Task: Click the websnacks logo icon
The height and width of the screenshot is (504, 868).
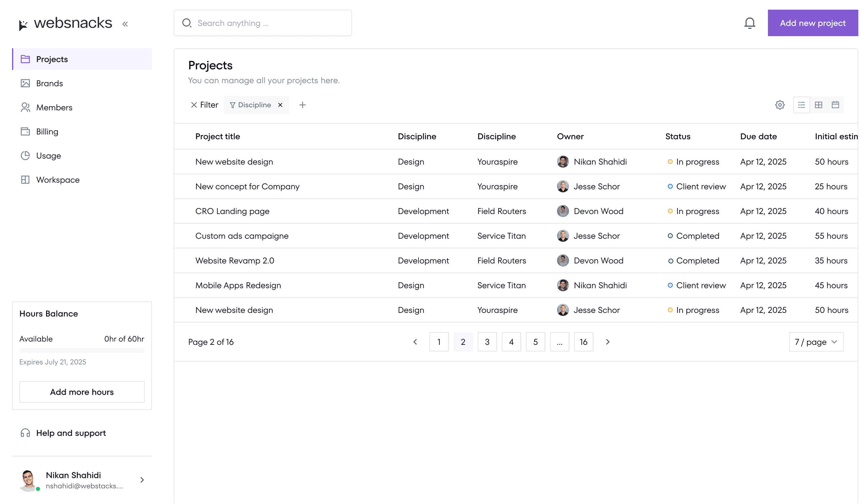Action: pos(24,23)
